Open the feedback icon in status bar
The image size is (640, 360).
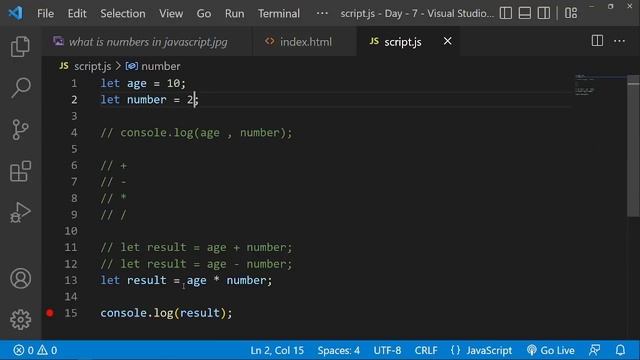tap(595, 350)
